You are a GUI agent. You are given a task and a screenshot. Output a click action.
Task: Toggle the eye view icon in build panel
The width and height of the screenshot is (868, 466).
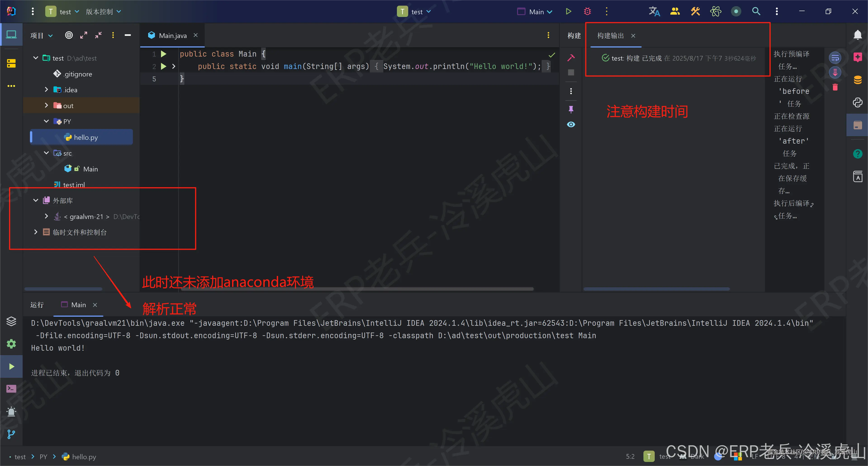[571, 124]
